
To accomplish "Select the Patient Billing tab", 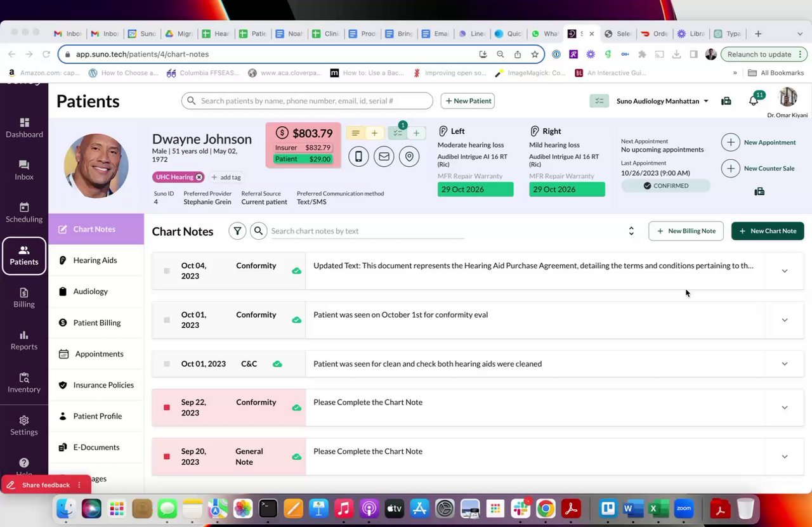I will (x=96, y=322).
